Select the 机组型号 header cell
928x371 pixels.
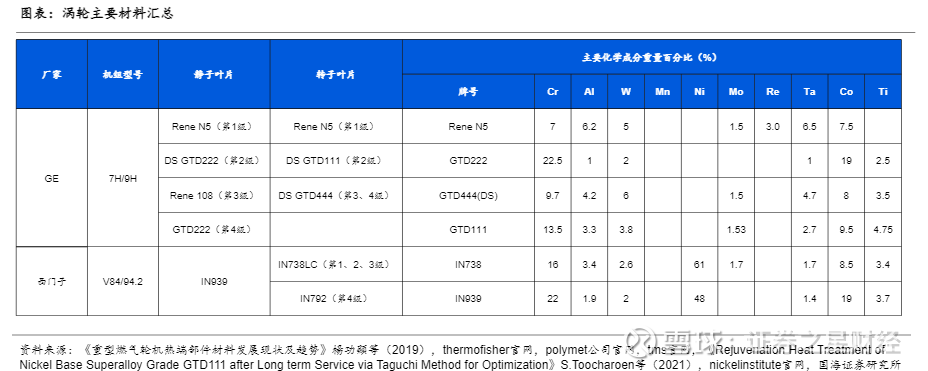pos(123,75)
